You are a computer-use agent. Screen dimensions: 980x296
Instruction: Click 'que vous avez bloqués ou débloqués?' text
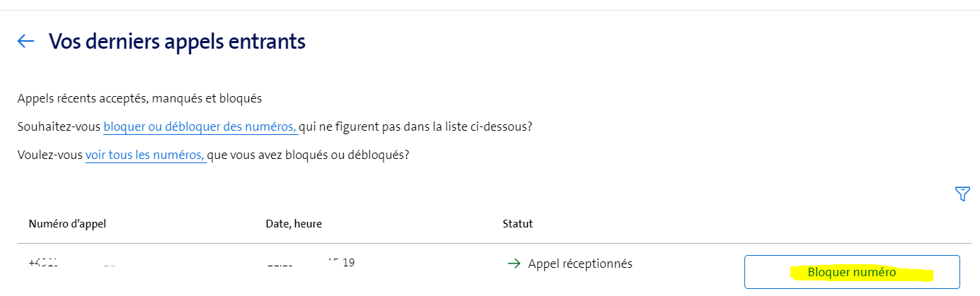309,155
